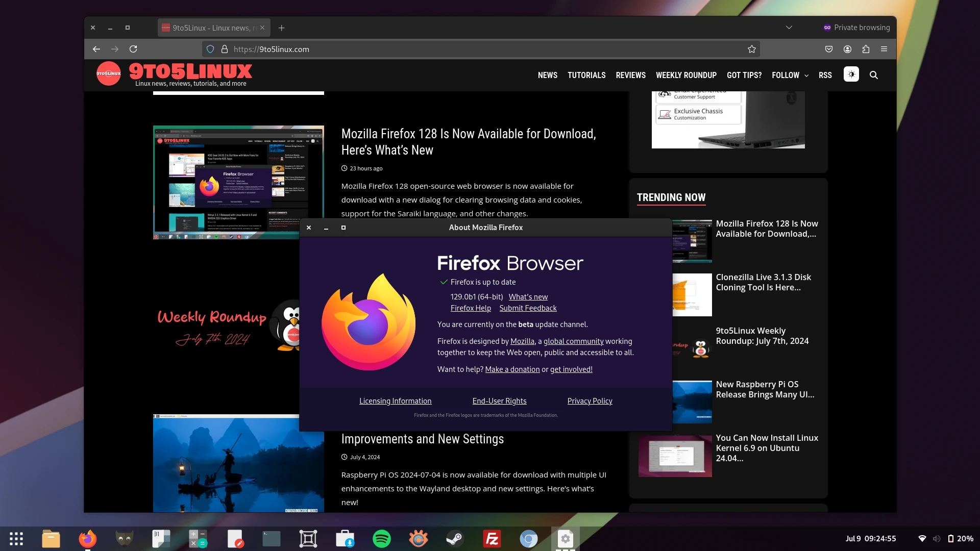Navigate to the TUTORIALS menu item

point(586,74)
